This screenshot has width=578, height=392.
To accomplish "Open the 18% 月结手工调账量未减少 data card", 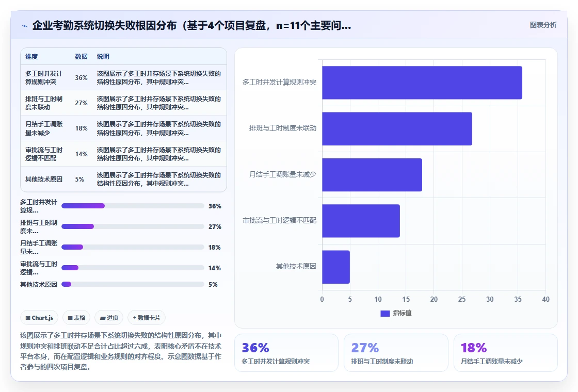I will click(505, 353).
